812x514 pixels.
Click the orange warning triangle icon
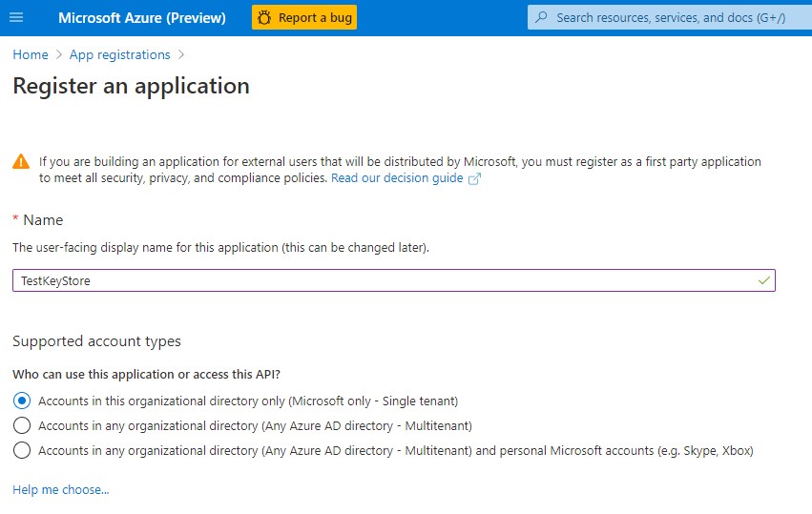point(21,161)
